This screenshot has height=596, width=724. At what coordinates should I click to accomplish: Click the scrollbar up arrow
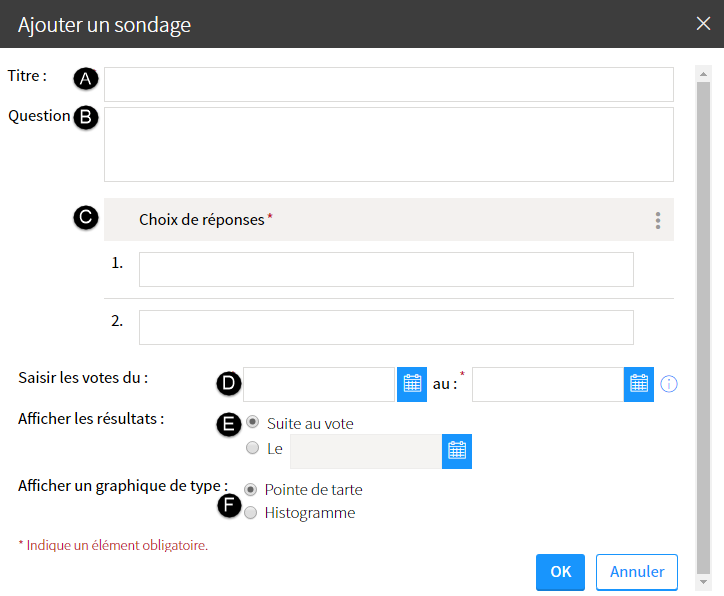click(x=703, y=74)
